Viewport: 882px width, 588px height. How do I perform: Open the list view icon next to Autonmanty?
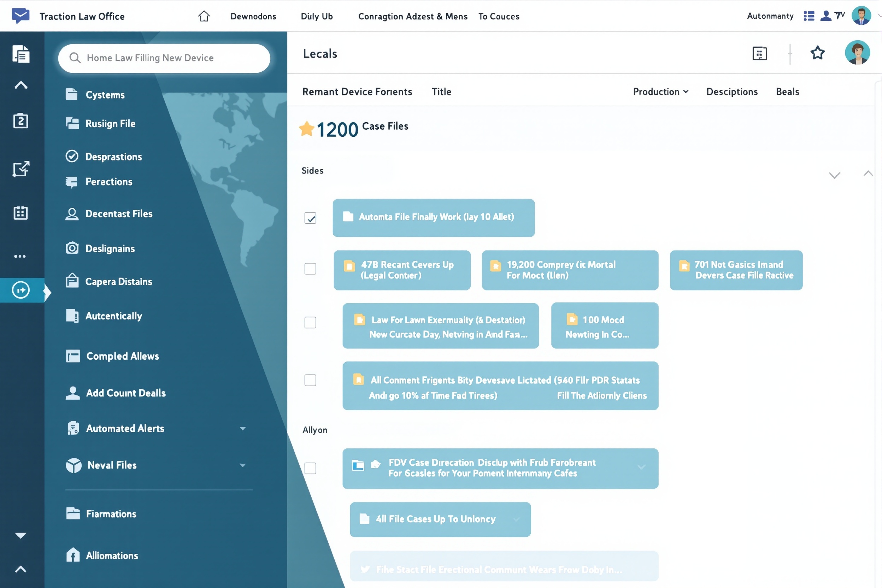click(809, 16)
